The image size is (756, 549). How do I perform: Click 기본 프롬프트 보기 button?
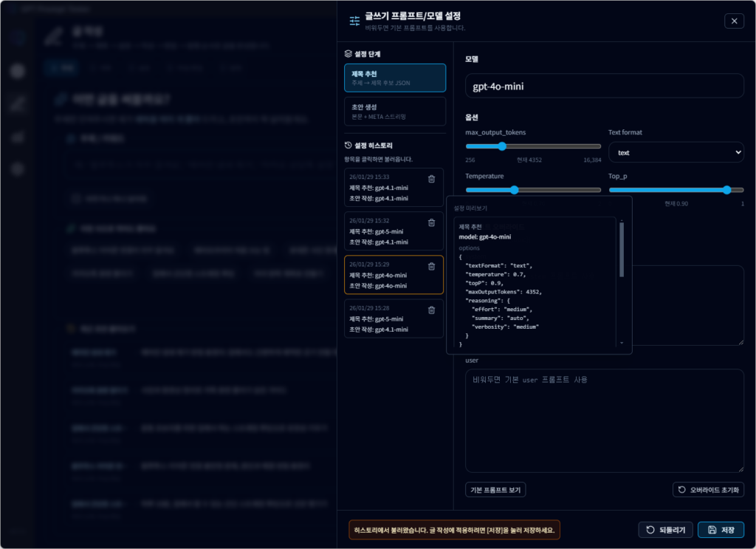pos(495,490)
